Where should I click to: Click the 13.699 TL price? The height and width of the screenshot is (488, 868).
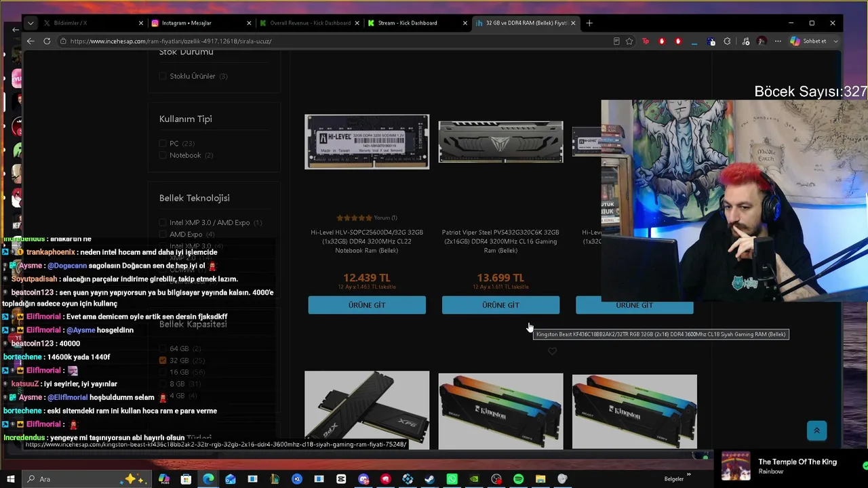[500, 278]
